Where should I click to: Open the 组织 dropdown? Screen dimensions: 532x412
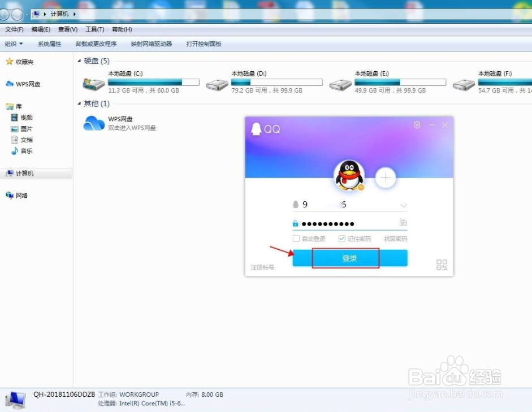click(x=14, y=44)
